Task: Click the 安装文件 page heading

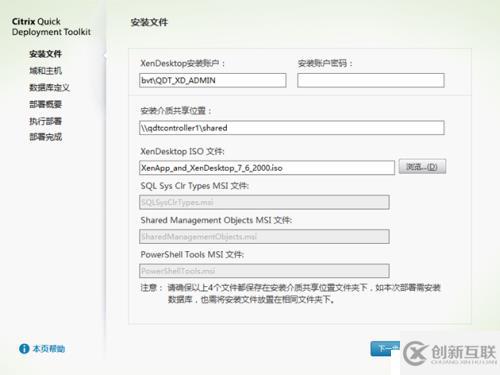Action: point(149,22)
